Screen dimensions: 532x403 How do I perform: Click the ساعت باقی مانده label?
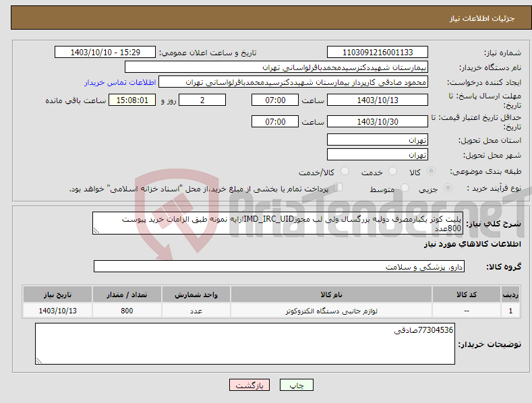point(76,100)
